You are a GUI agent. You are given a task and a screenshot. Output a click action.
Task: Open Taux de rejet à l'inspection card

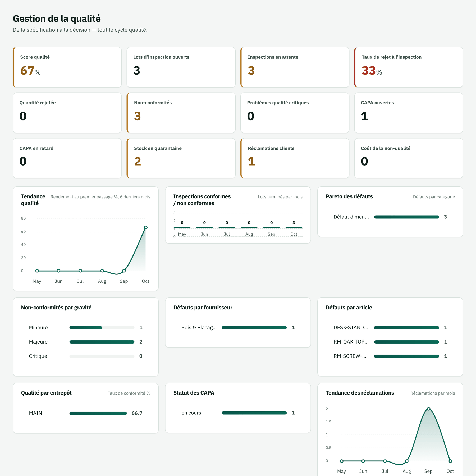click(x=409, y=67)
